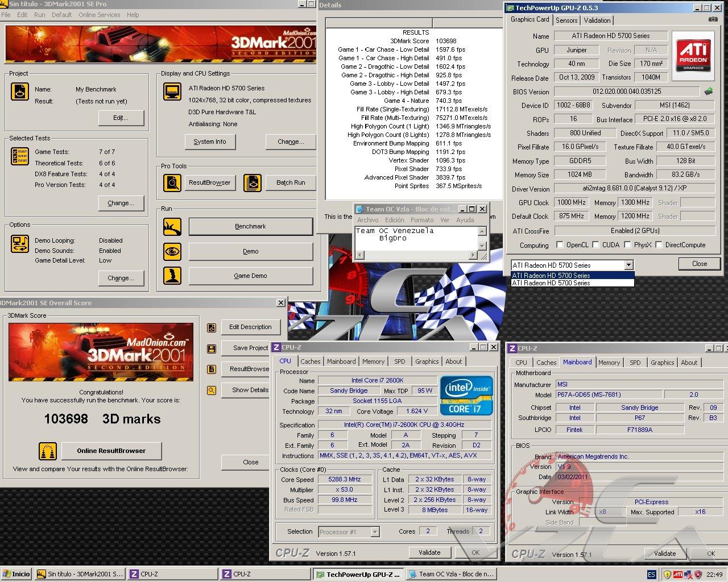
Task: Open the Memory tab in right CPU-Z window
Action: tap(609, 363)
